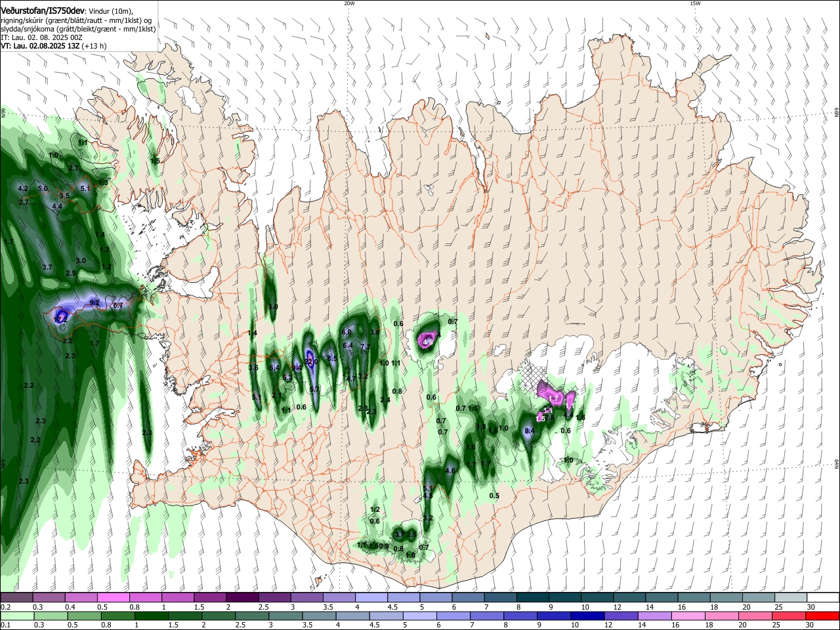
Task: Click the navy blue 10–12 rain legend swatch
Action: [587, 616]
